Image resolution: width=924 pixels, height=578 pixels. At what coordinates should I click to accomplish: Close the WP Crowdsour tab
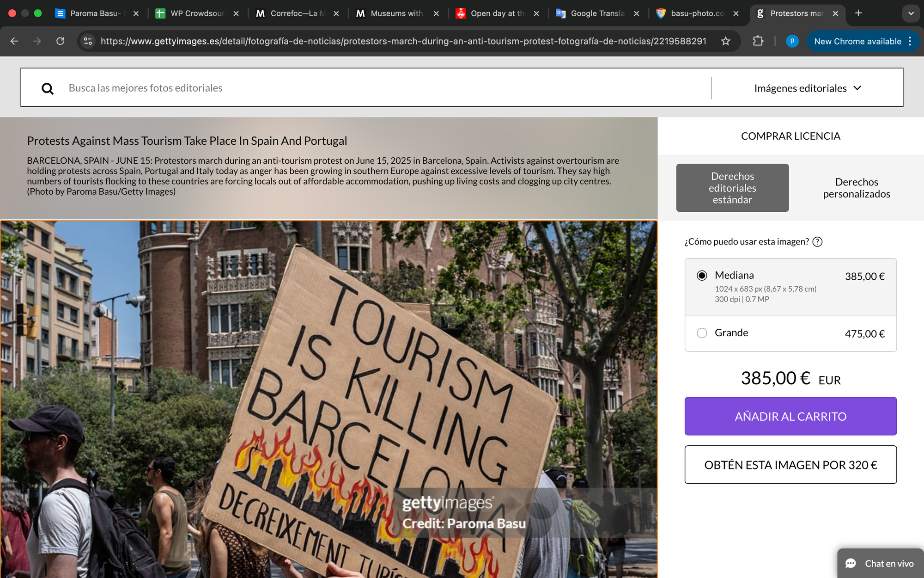[236, 13]
